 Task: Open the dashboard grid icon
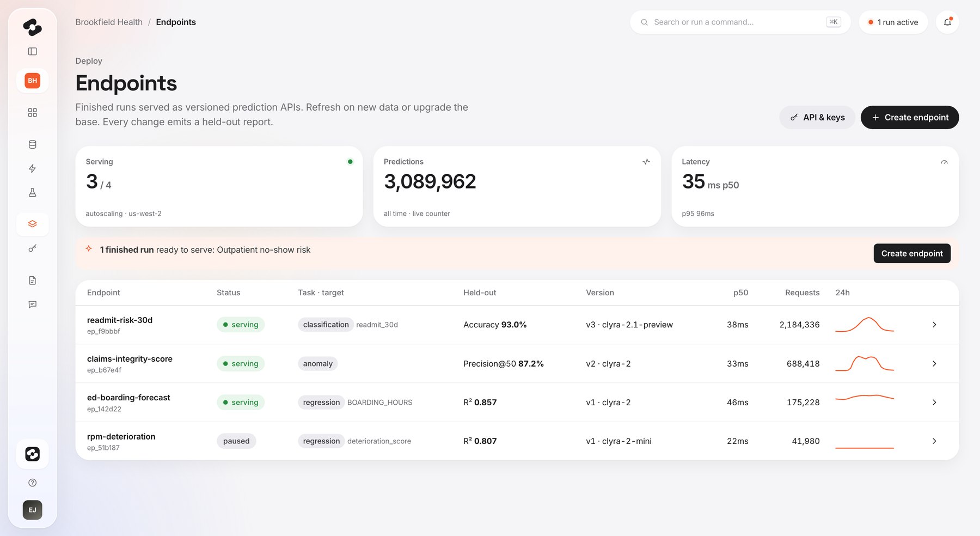point(32,112)
